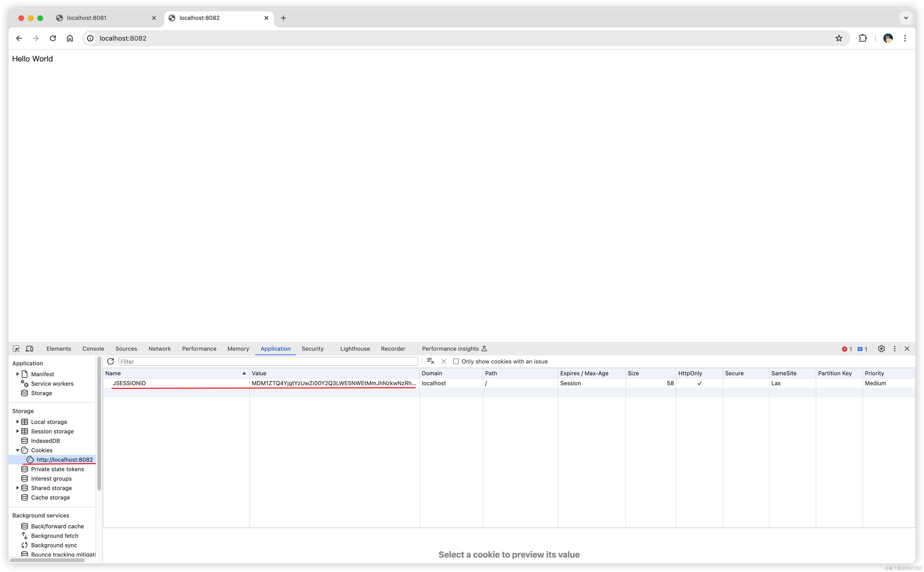
Task: Collapse the Cookies tree section
Action: point(17,450)
